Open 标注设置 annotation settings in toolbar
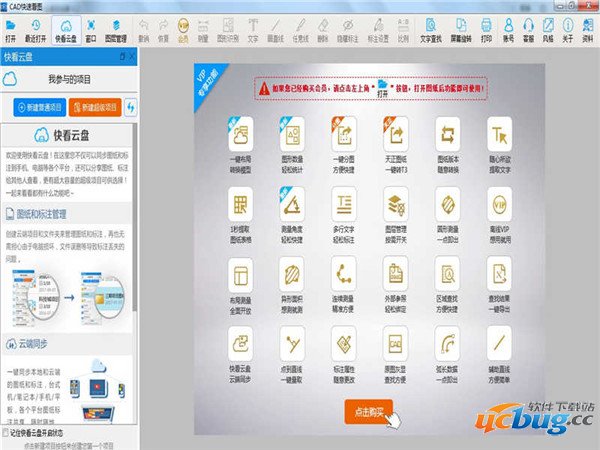 tap(378, 31)
